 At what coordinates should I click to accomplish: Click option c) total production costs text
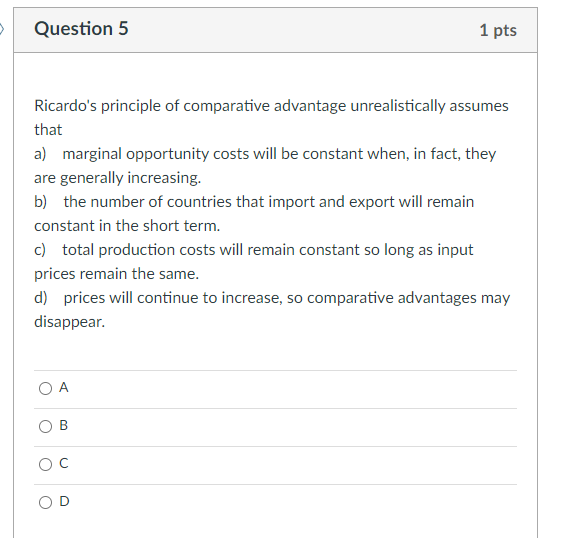[254, 262]
